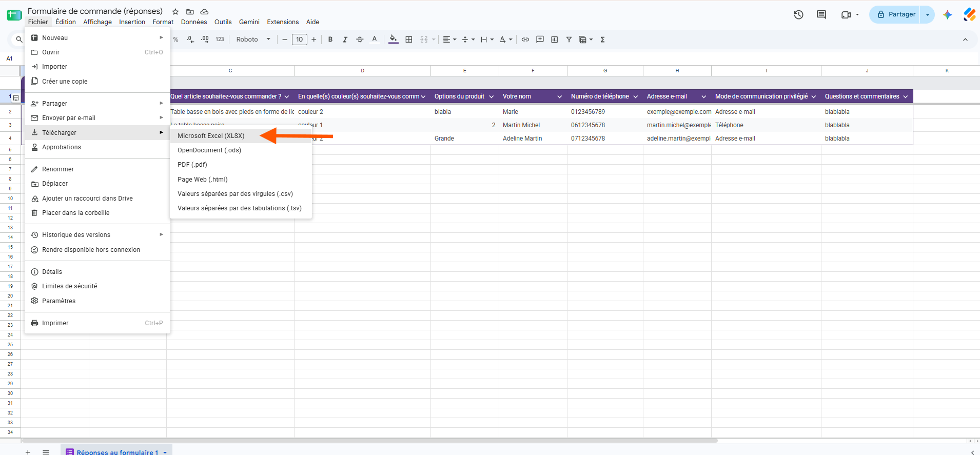Click the A1 cell name box
This screenshot has width=980, height=455.
9,58
